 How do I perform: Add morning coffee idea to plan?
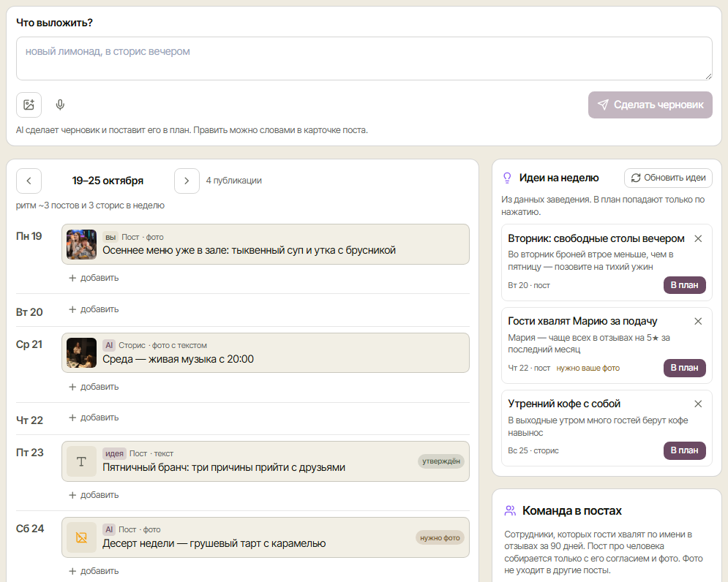point(684,450)
